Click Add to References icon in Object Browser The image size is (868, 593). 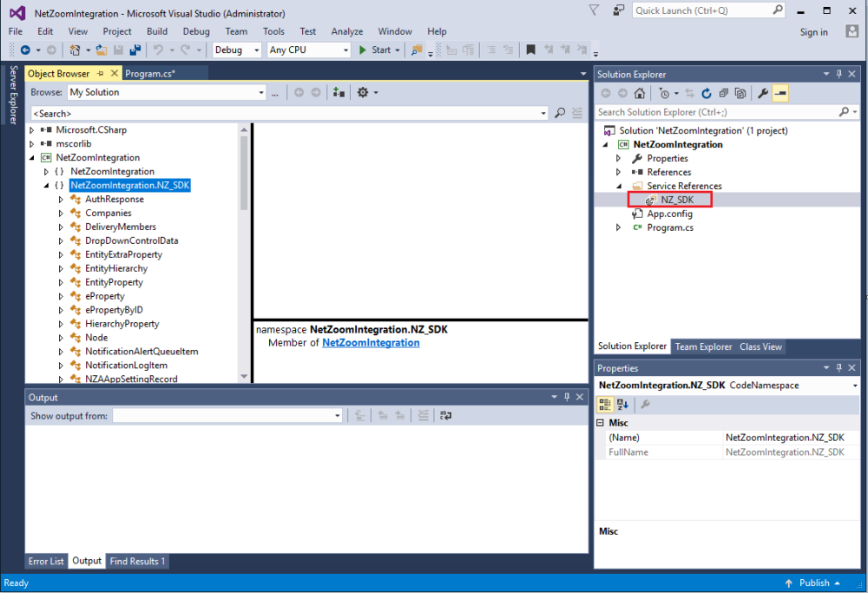click(339, 92)
